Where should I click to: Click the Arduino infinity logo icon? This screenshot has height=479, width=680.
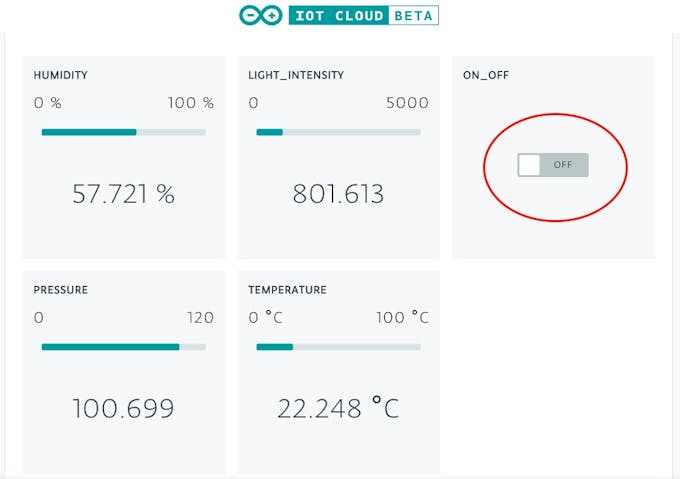[261, 15]
